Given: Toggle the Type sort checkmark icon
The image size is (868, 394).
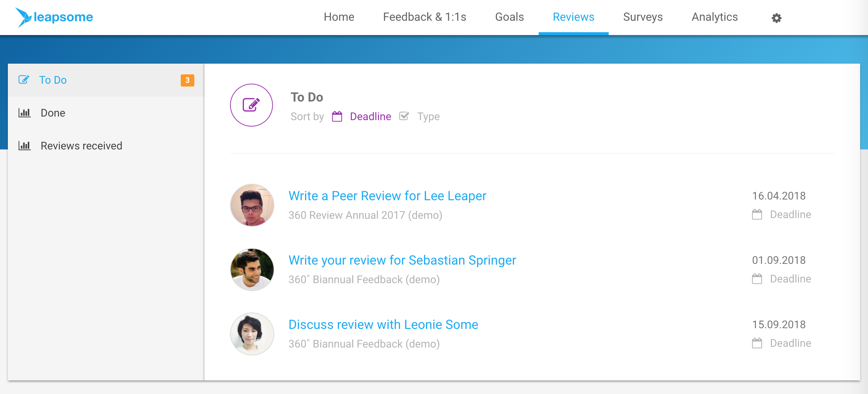Looking at the screenshot, I should tap(404, 116).
